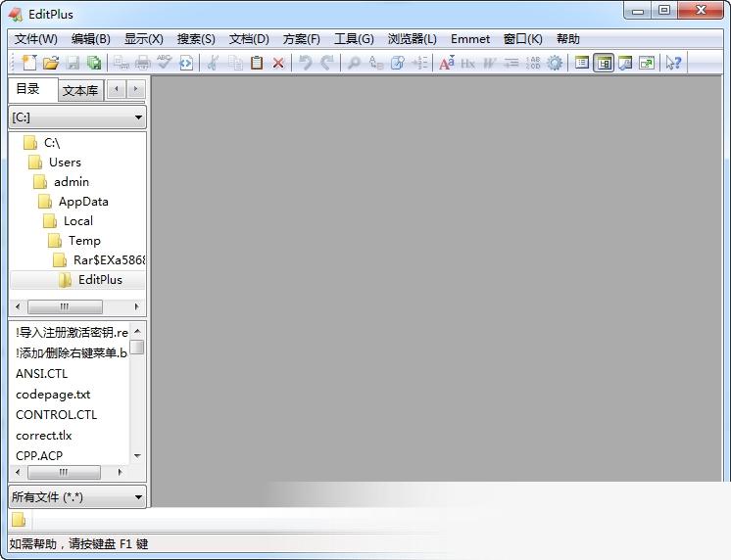The image size is (731, 560).
Task: Open the font settings Aa icon
Action: pos(447,63)
